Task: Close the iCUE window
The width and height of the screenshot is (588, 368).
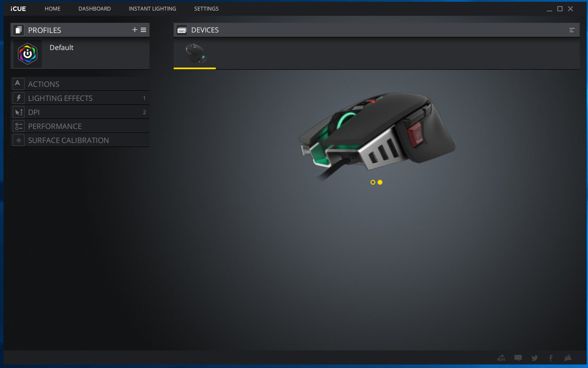Action: click(x=570, y=9)
